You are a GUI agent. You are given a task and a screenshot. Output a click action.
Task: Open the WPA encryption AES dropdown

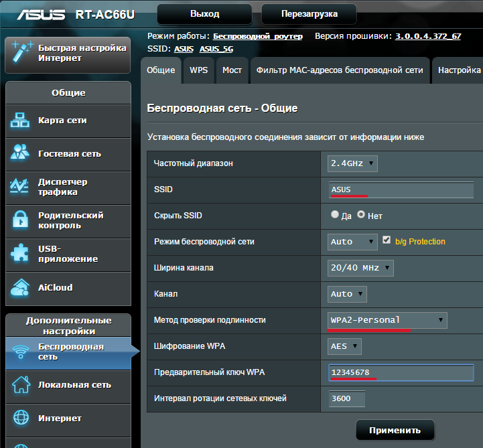[x=344, y=346]
